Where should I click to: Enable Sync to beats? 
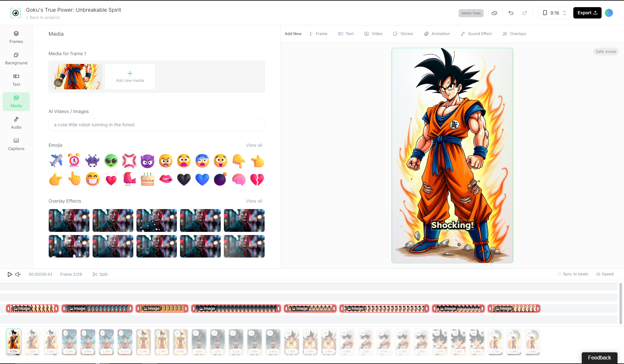tap(573, 274)
